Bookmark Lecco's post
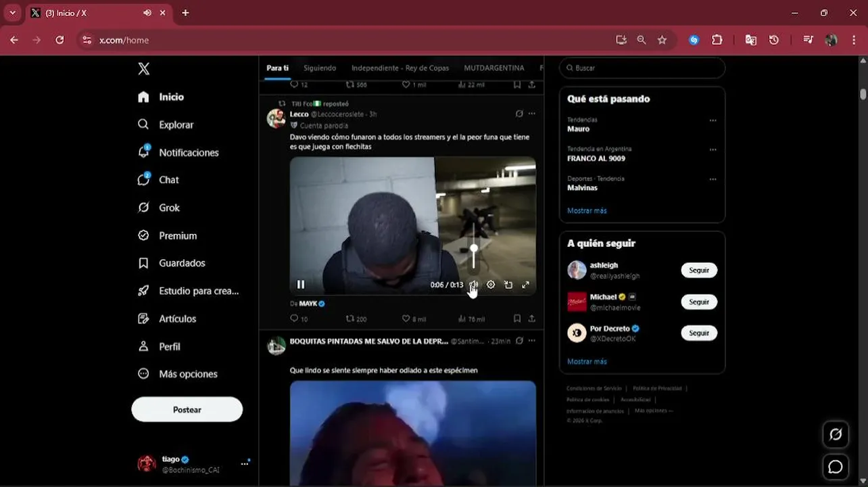Viewport: 868px width, 487px height. (x=516, y=319)
